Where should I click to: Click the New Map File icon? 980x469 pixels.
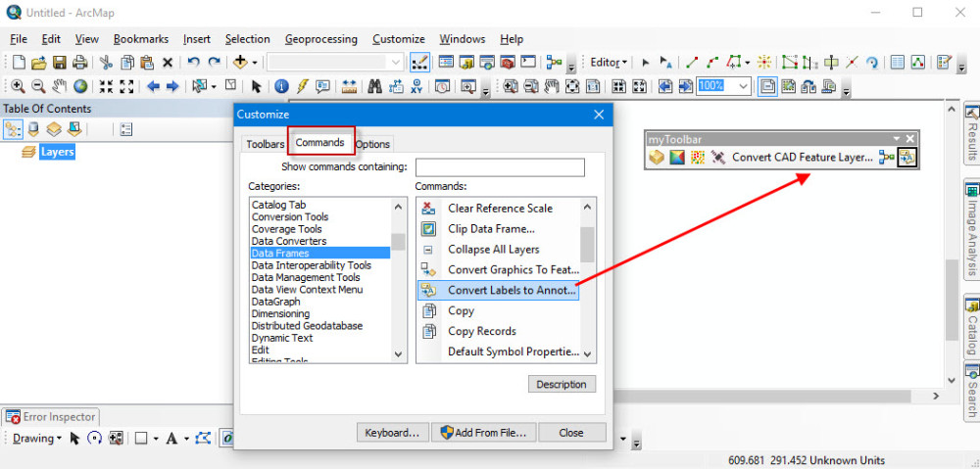[x=20, y=63]
